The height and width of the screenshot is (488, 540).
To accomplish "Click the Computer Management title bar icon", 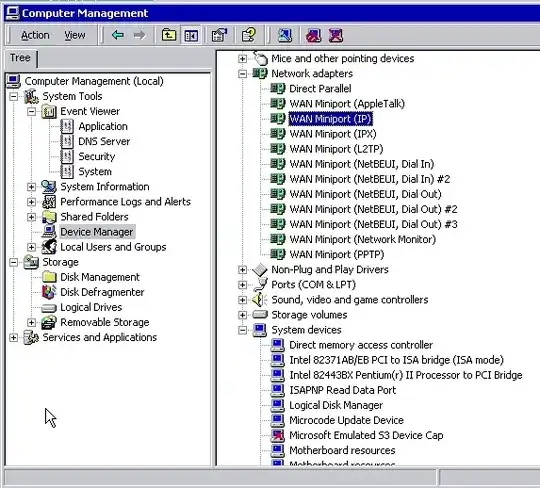I will click(x=12, y=13).
